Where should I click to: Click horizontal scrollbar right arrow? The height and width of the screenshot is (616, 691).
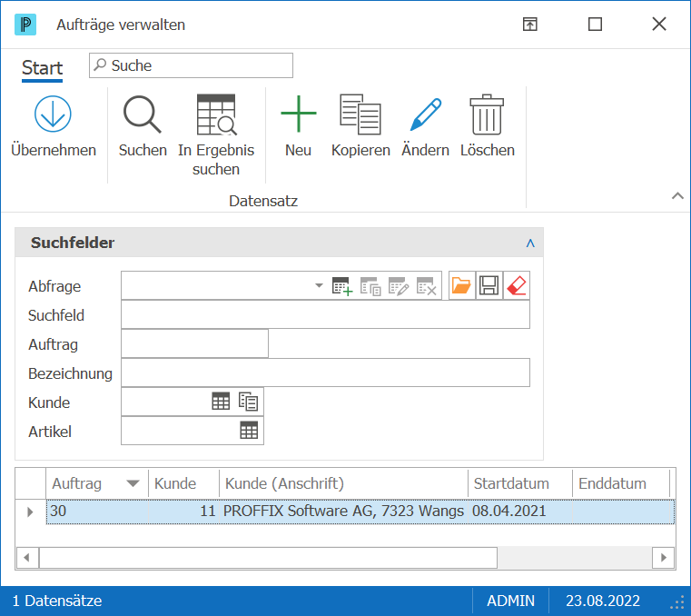coord(663,558)
